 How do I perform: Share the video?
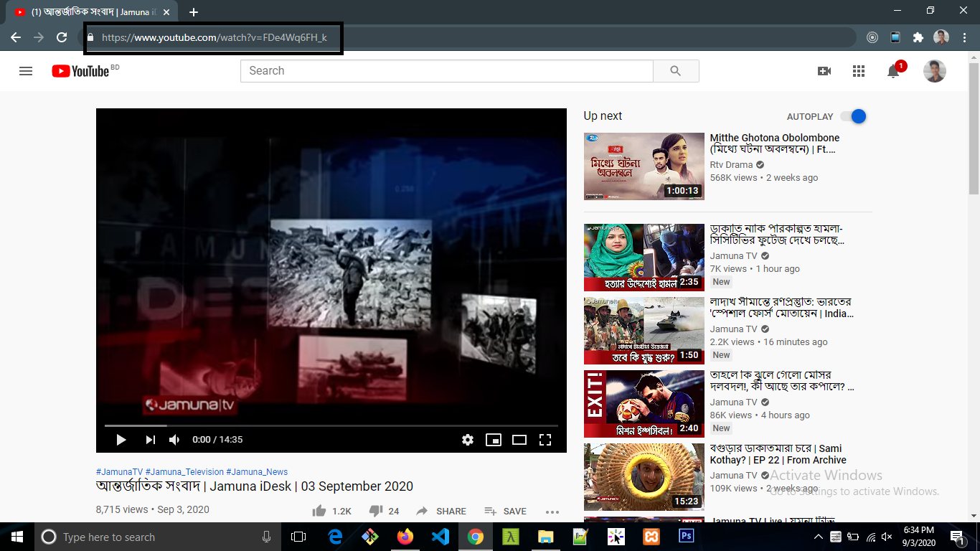(441, 511)
